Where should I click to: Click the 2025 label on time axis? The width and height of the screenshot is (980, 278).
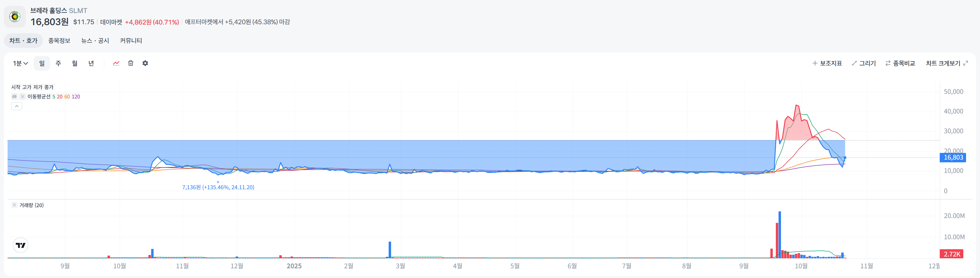294,266
